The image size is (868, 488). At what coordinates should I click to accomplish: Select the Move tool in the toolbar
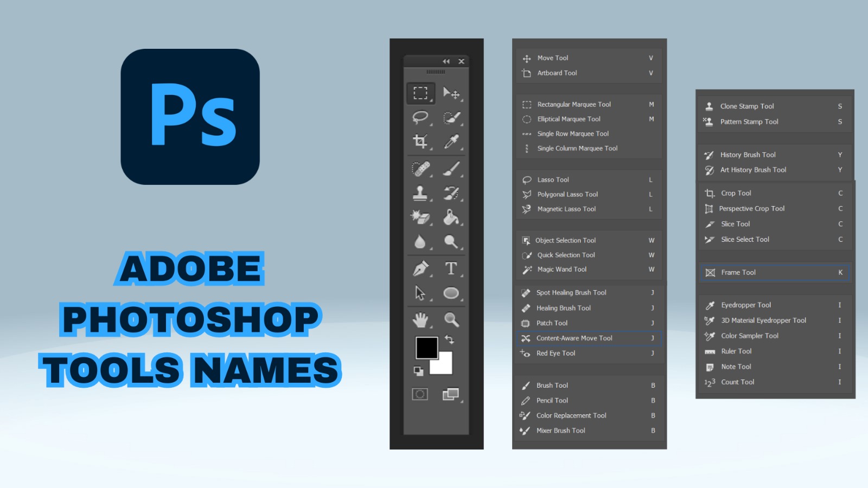coord(453,92)
